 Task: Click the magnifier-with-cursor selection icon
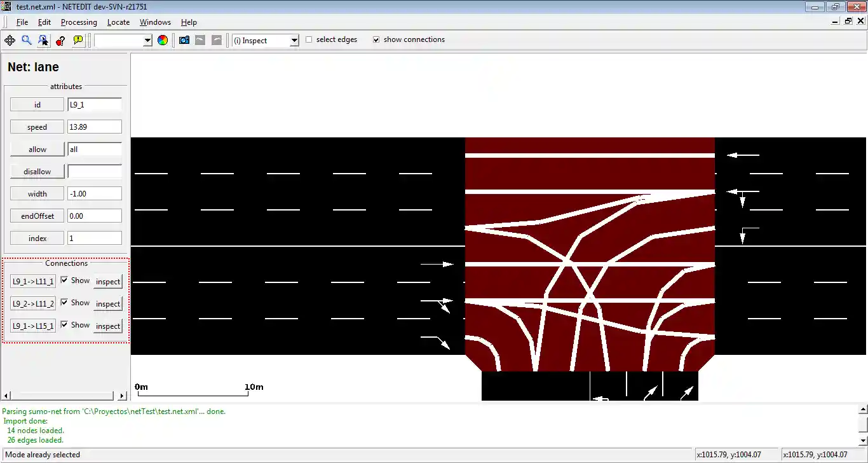pyautogui.click(x=43, y=40)
